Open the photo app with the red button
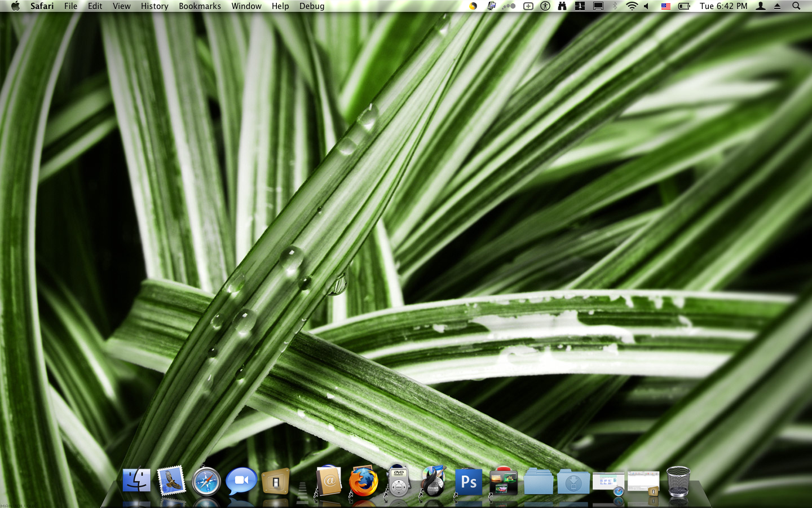812x508 pixels. point(504,481)
